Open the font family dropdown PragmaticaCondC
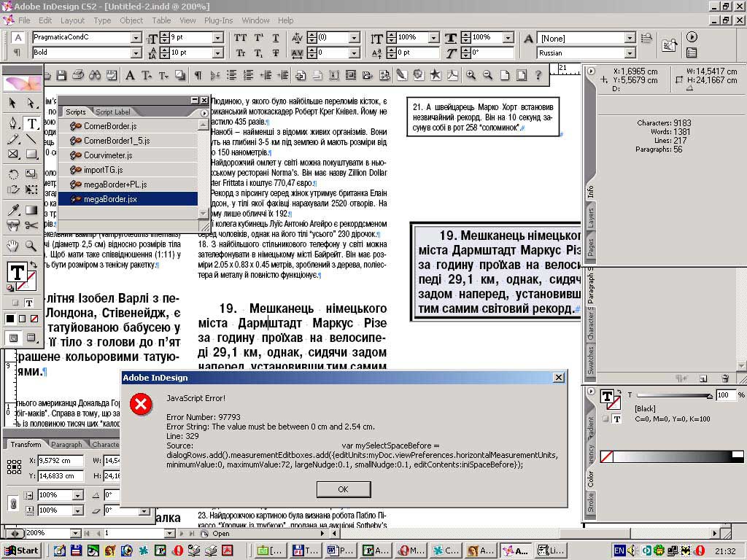Viewport: 747px width, 560px height. click(136, 38)
